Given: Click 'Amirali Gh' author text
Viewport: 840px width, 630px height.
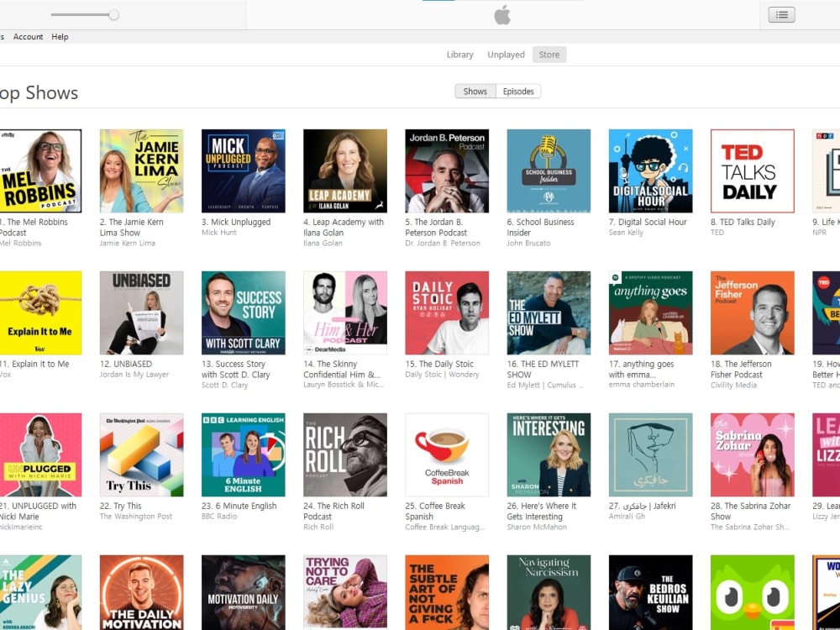Looking at the screenshot, I should point(627,517).
